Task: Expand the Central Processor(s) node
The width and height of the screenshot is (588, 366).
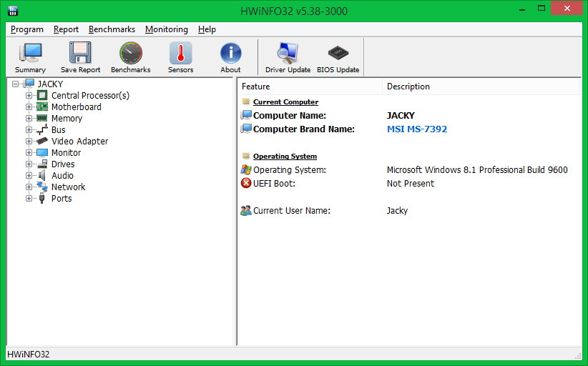Action: click(29, 96)
